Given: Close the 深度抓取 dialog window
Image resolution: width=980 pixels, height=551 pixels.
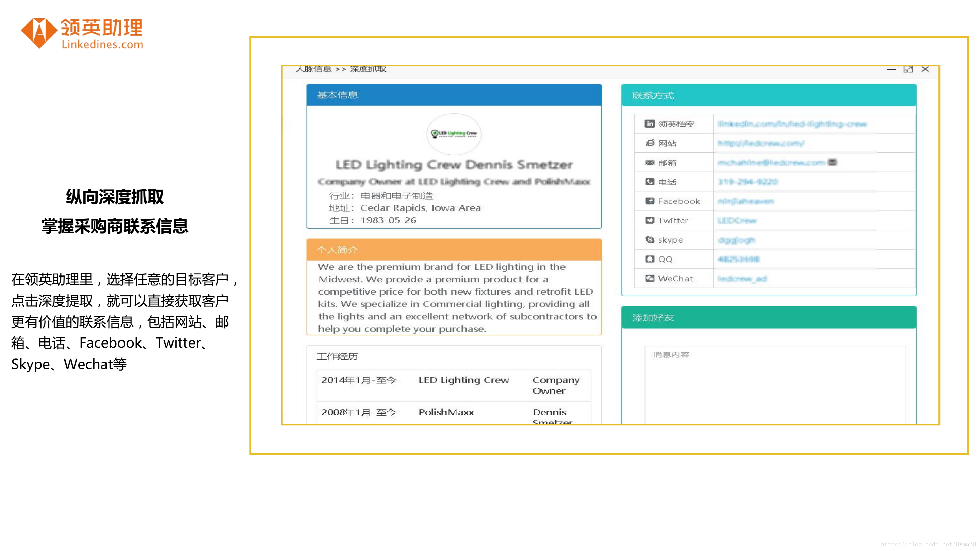Looking at the screenshot, I should tap(925, 69).
